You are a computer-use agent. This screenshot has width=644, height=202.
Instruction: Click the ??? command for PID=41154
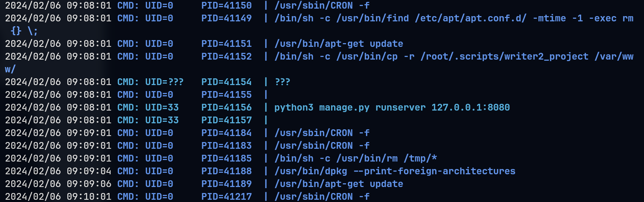(283, 82)
